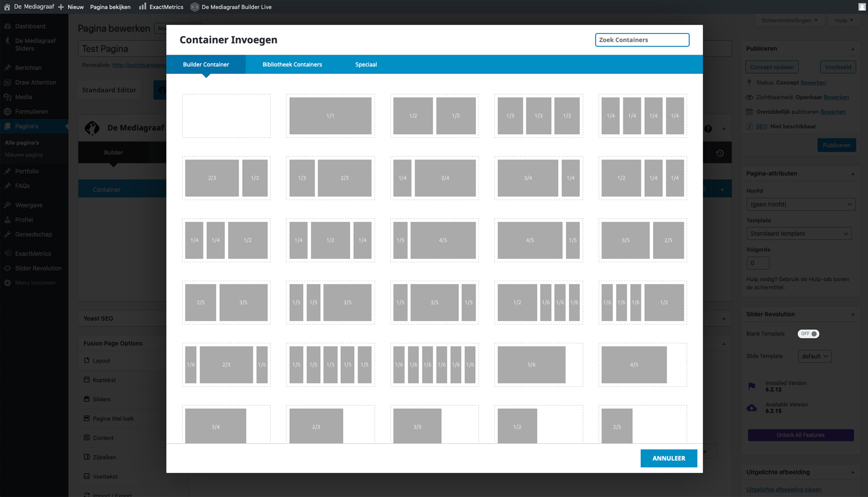This screenshot has width=868, height=497.
Task: Click the ANNULEER button
Action: 668,458
